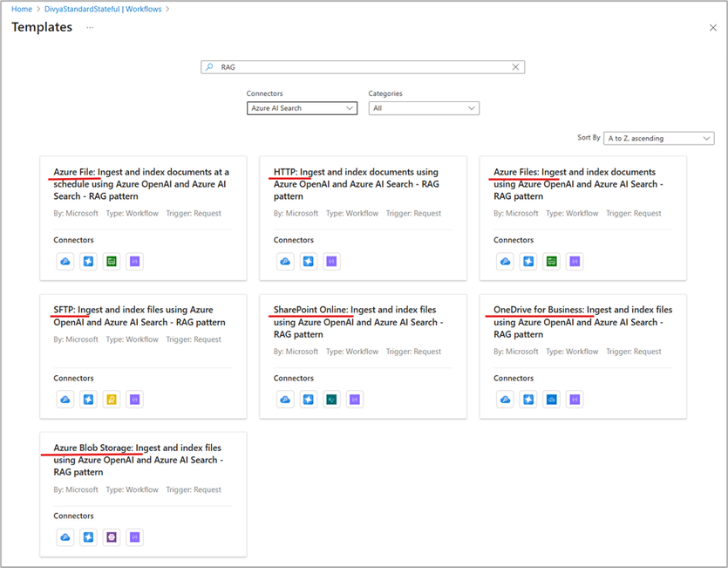Click the RAG search input field
Viewport: 728px width, 568px height.
(x=363, y=67)
